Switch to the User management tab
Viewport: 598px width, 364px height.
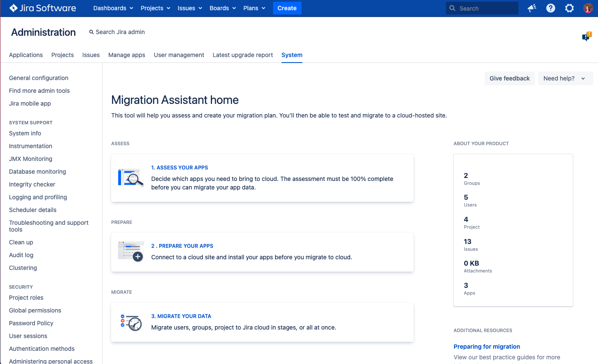(x=179, y=55)
